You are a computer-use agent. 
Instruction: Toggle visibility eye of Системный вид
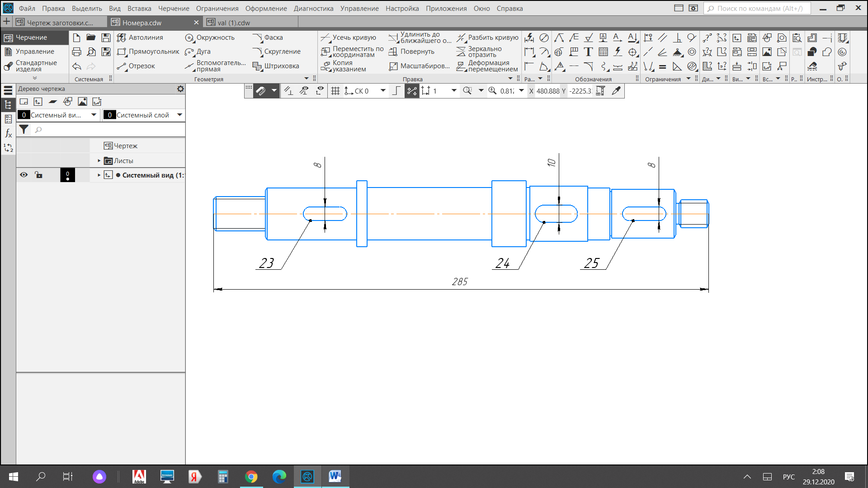[x=24, y=175]
